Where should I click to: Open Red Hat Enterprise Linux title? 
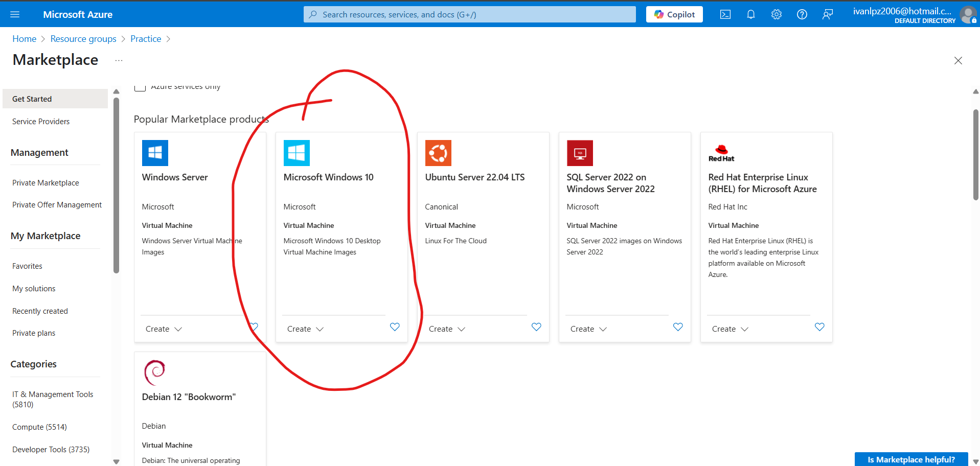[762, 183]
